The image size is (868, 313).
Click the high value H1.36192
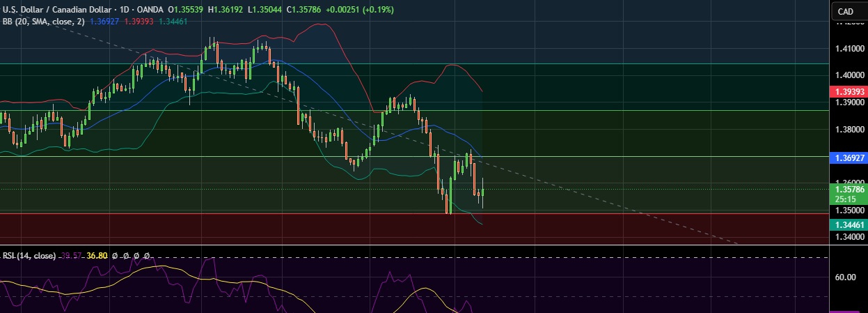[x=226, y=10]
